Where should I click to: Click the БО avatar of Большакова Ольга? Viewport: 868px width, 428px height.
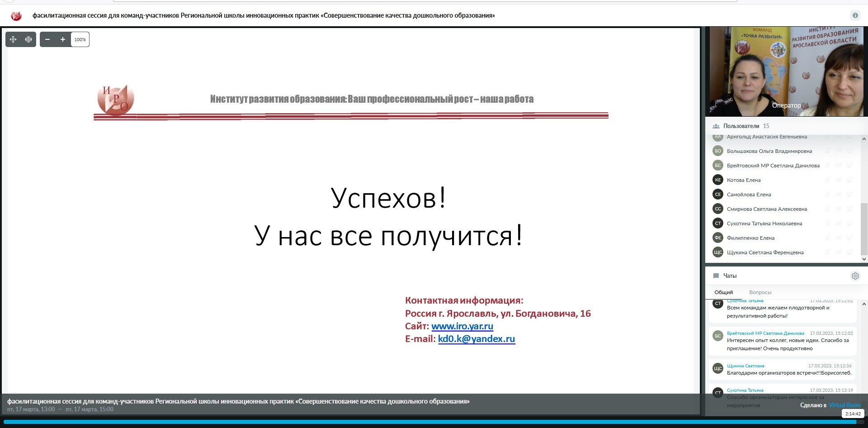pos(718,151)
